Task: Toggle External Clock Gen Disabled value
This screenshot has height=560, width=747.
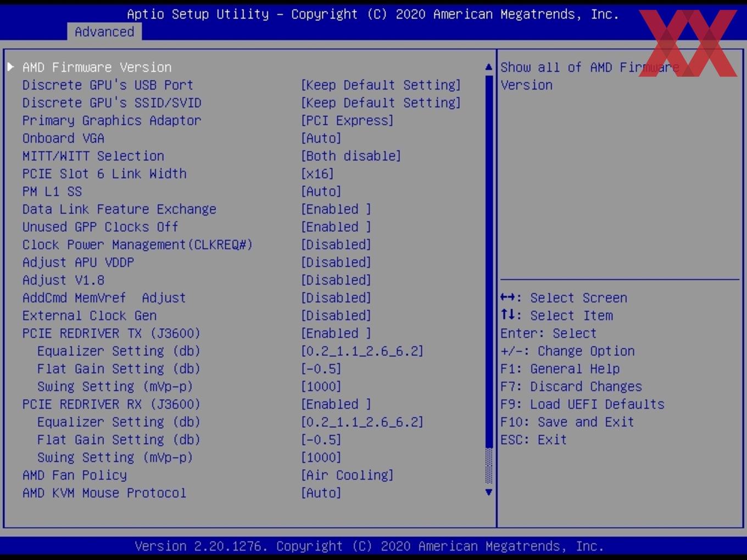Action: coord(336,316)
